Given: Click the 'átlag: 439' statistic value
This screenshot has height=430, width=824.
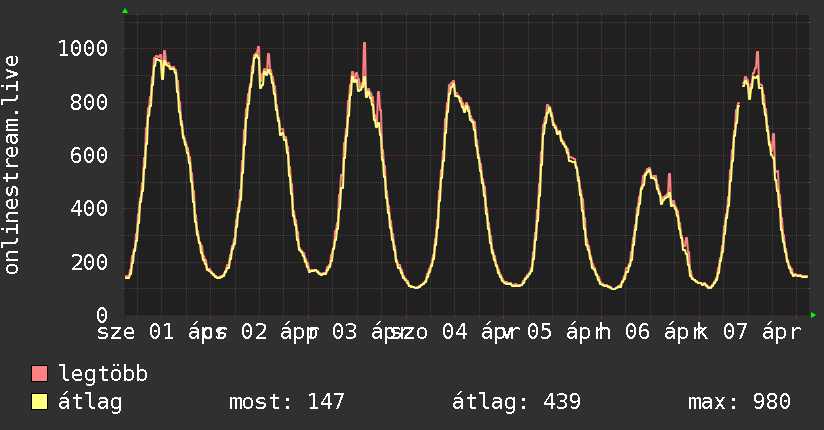Looking at the screenshot, I should [x=517, y=402].
